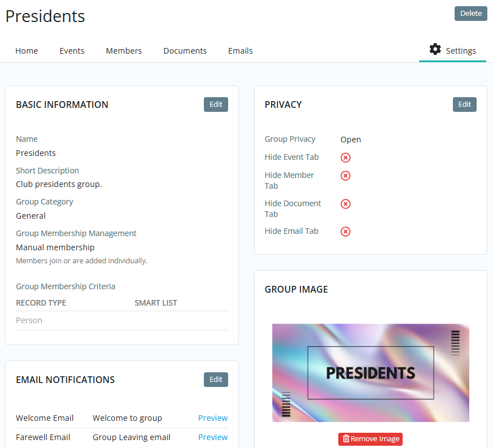Click the 'Group Privacy' label
This screenshot has height=448, width=493.
click(x=290, y=139)
